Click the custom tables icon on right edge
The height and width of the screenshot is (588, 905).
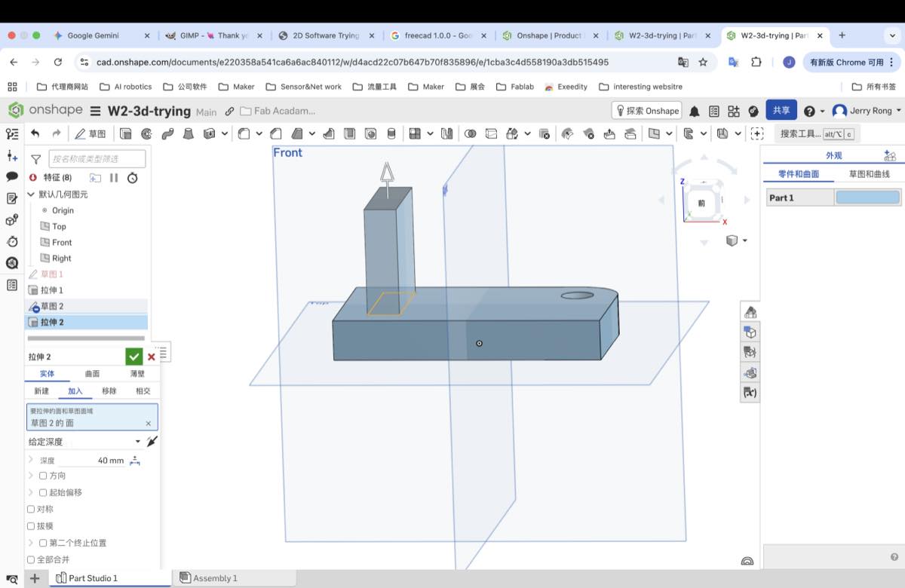(x=750, y=352)
